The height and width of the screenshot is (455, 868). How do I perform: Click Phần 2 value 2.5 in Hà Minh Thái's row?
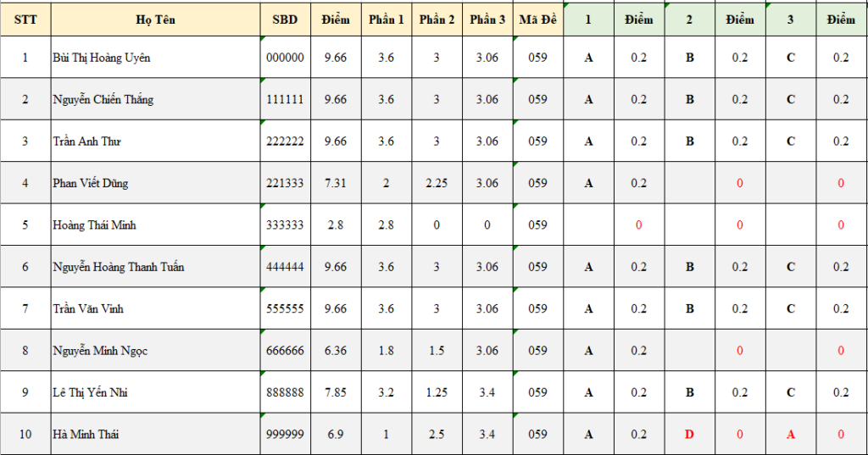(x=437, y=435)
